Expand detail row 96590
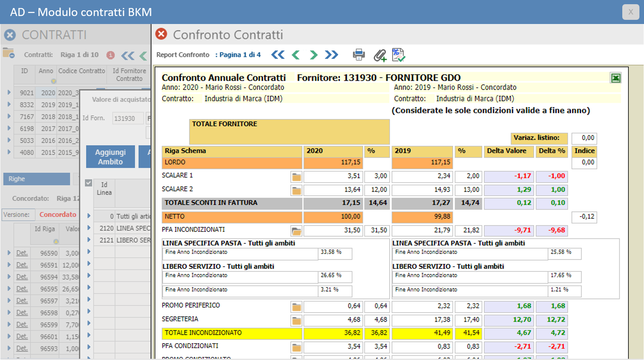The height and width of the screenshot is (360, 644). 9,252
